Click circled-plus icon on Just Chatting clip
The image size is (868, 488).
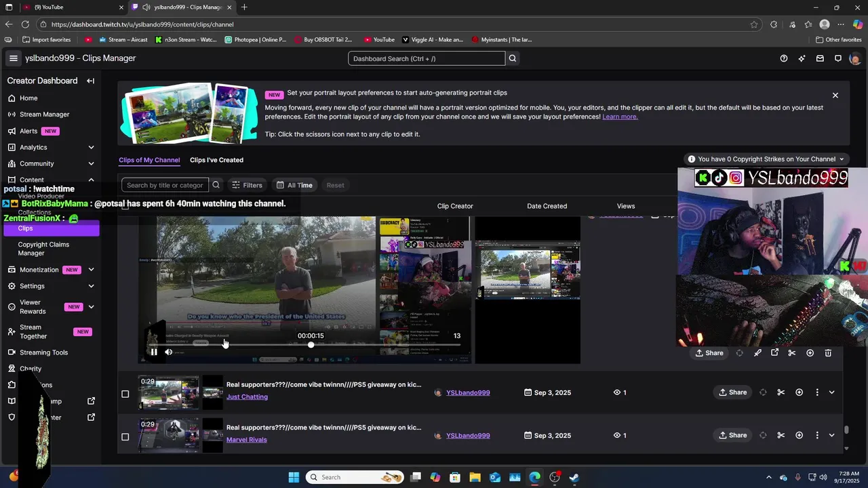pyautogui.click(x=799, y=392)
